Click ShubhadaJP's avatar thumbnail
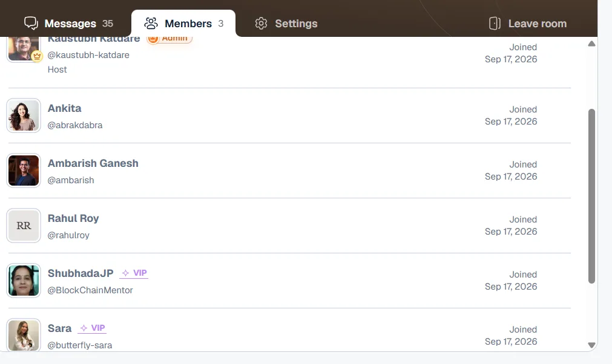 pos(24,280)
